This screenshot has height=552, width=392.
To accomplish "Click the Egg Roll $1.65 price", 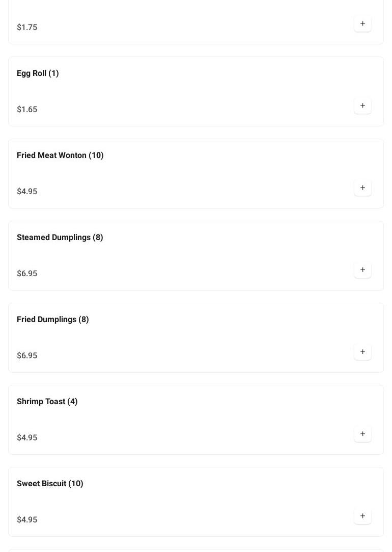I will (27, 110).
